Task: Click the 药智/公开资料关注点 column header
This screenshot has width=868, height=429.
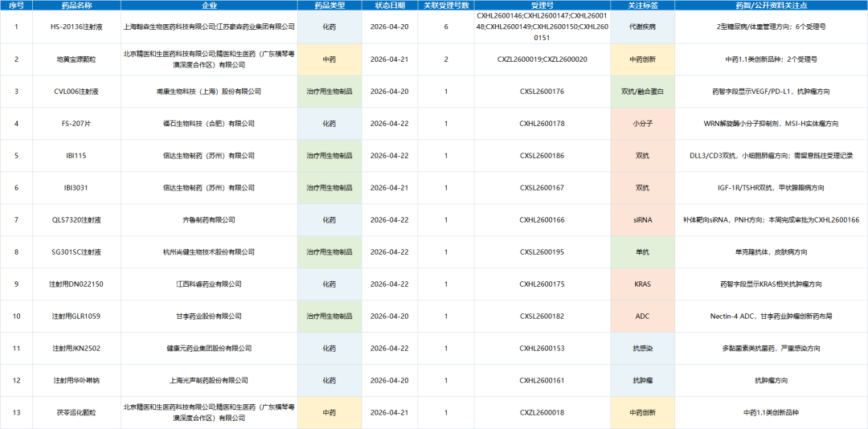Action: 771,5
